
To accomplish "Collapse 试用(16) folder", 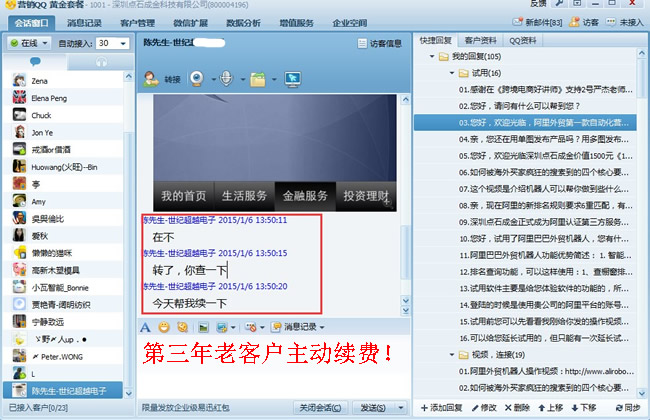I will pyautogui.click(x=452, y=73).
